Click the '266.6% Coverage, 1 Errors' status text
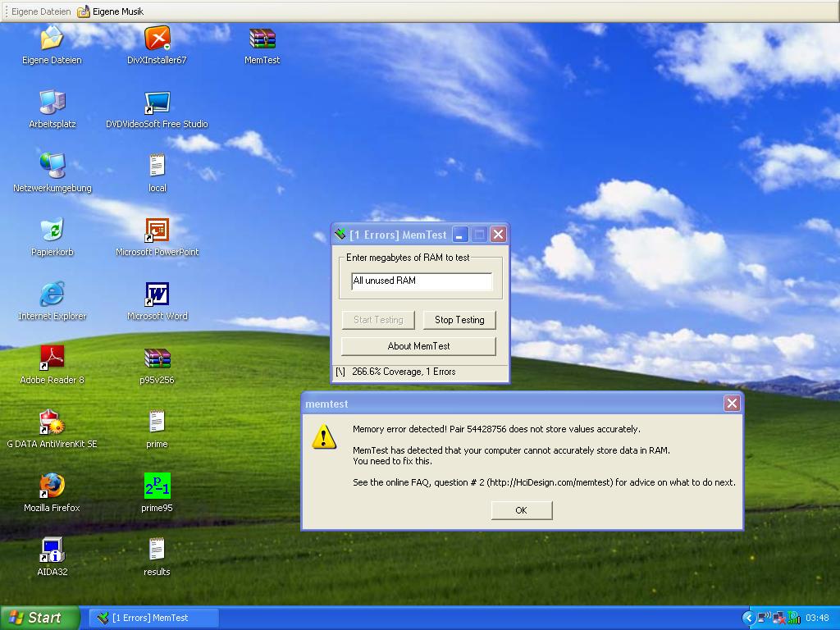 click(404, 372)
